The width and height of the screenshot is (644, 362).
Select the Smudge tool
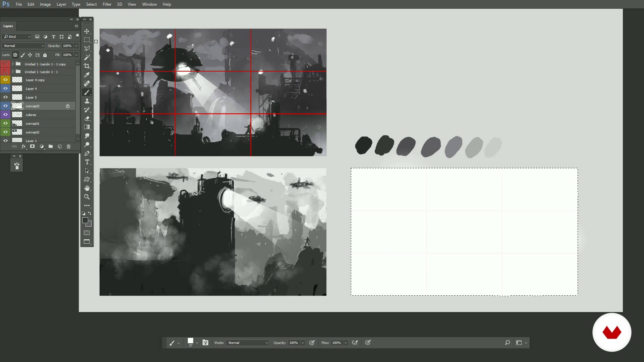click(87, 136)
